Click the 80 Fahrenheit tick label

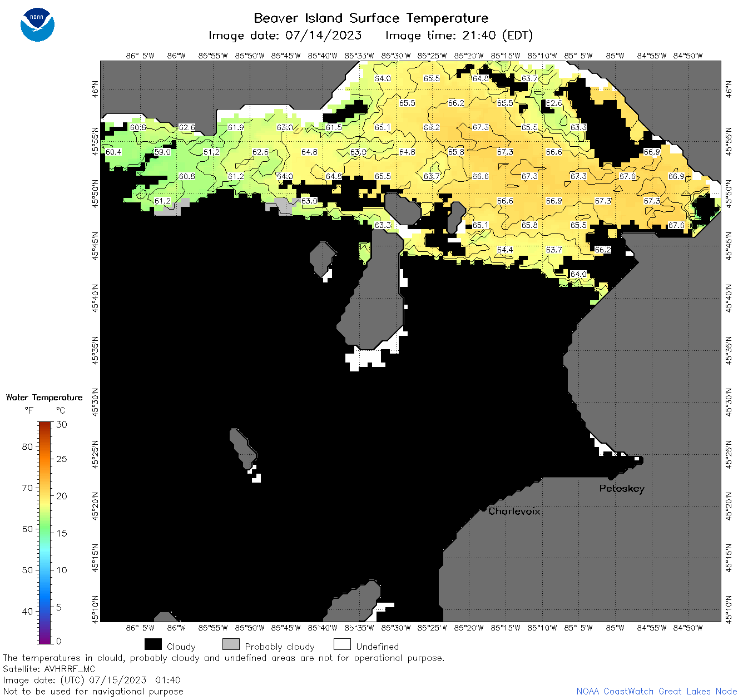pos(27,446)
